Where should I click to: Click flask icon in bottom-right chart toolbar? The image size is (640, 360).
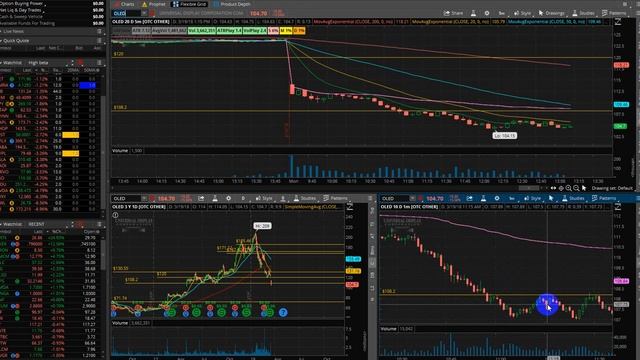click(483, 198)
